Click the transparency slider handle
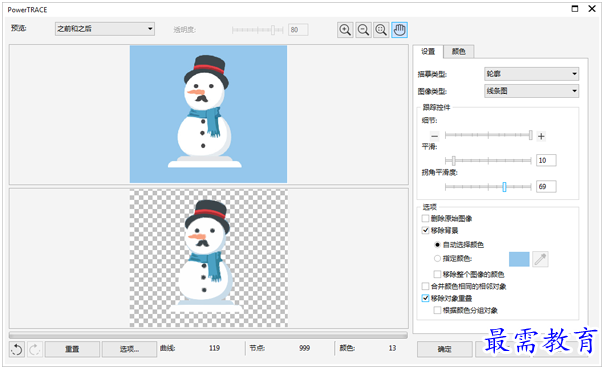The width and height of the screenshot is (606, 372). point(273,30)
